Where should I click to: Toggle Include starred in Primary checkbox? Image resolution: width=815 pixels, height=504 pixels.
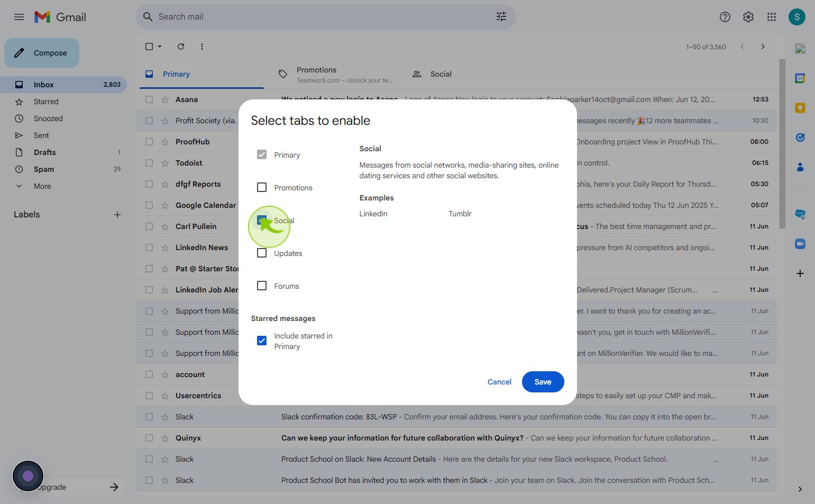click(262, 341)
